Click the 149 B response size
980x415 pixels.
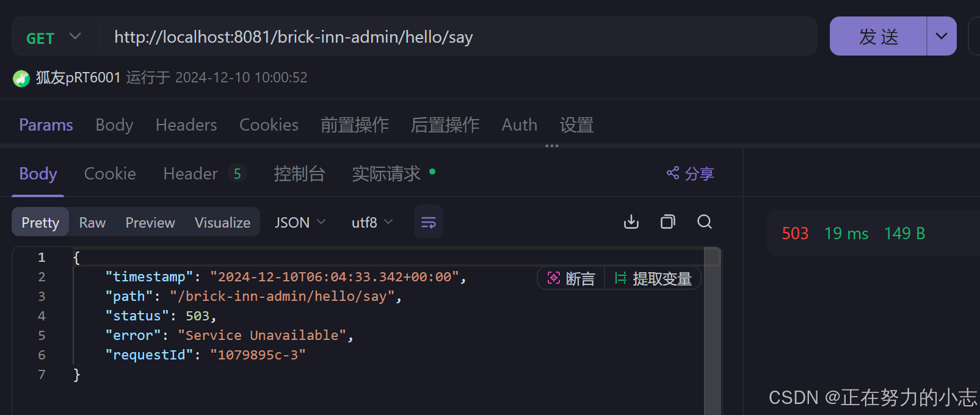coord(904,233)
